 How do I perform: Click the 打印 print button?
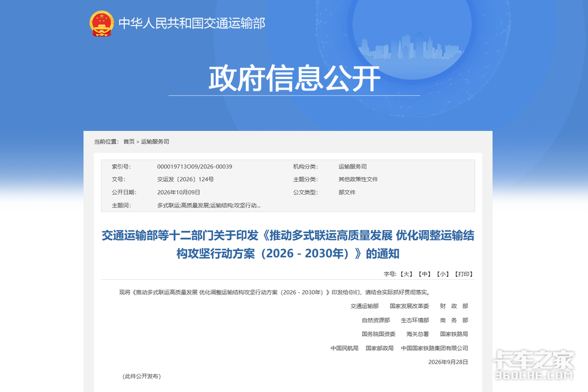(x=464, y=274)
